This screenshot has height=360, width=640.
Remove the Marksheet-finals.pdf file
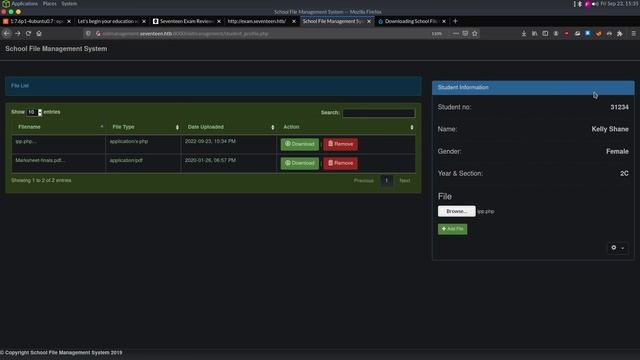point(340,163)
